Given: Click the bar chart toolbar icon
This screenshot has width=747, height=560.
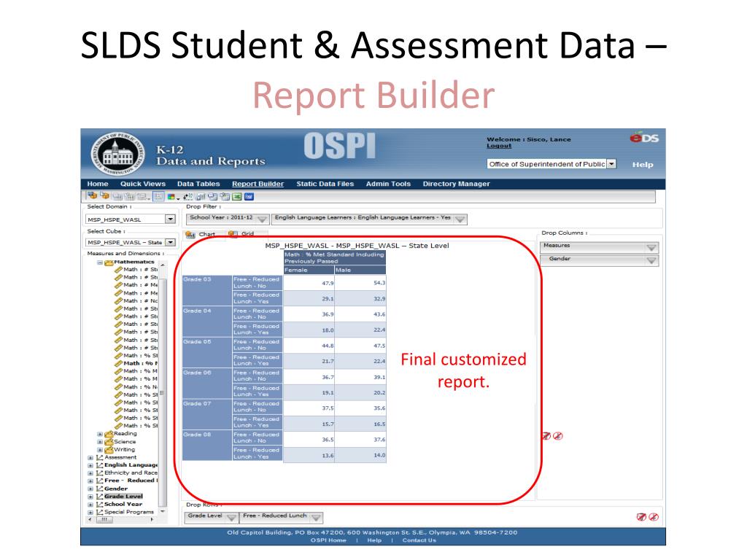Looking at the screenshot, I should pyautogui.click(x=201, y=197).
